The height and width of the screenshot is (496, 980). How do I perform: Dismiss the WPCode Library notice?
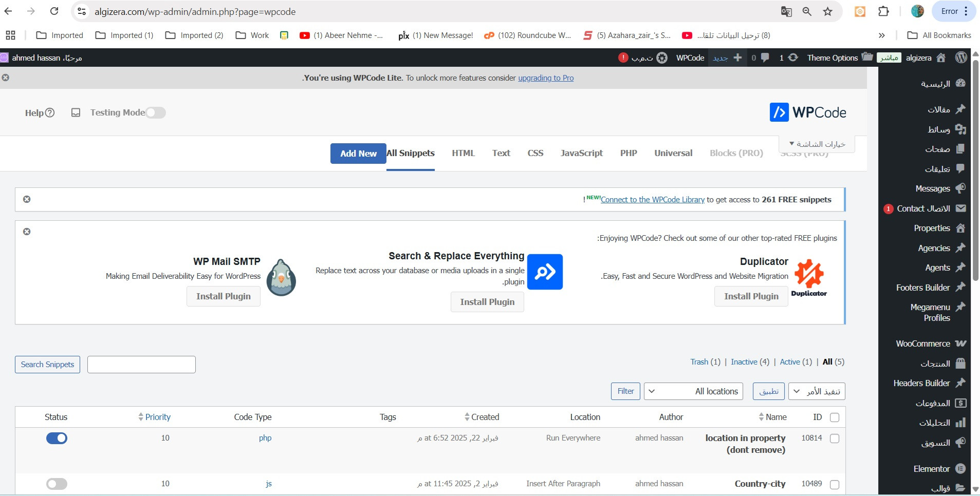[27, 199]
